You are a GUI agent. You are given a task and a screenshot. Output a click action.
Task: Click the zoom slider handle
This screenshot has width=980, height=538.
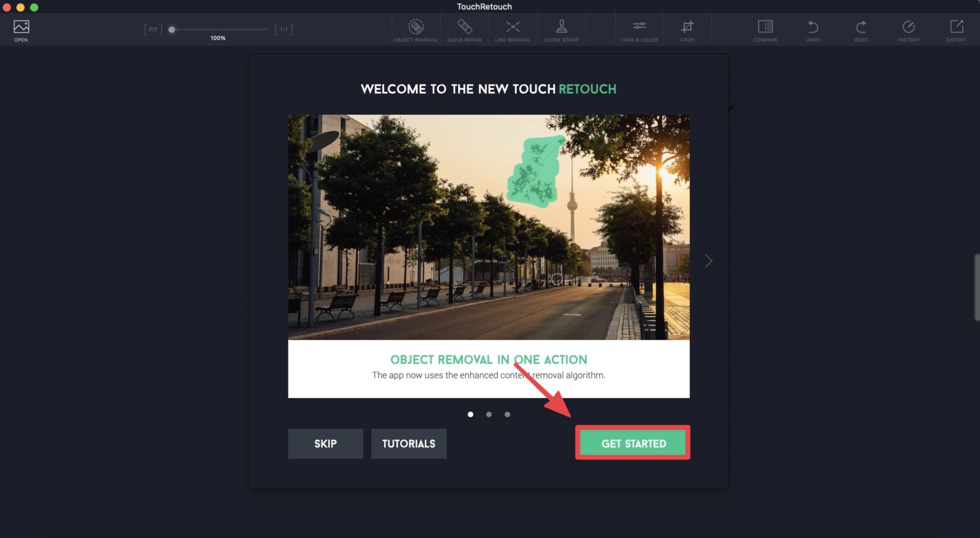[x=172, y=29]
